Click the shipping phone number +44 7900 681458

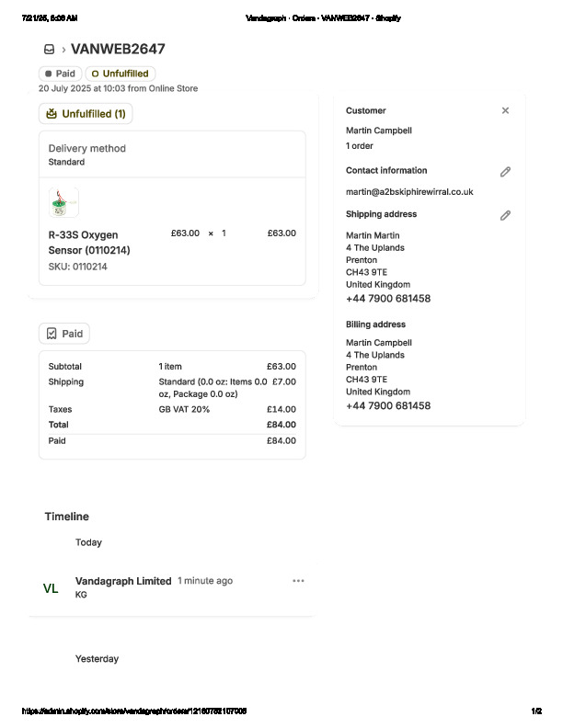pyautogui.click(x=388, y=299)
